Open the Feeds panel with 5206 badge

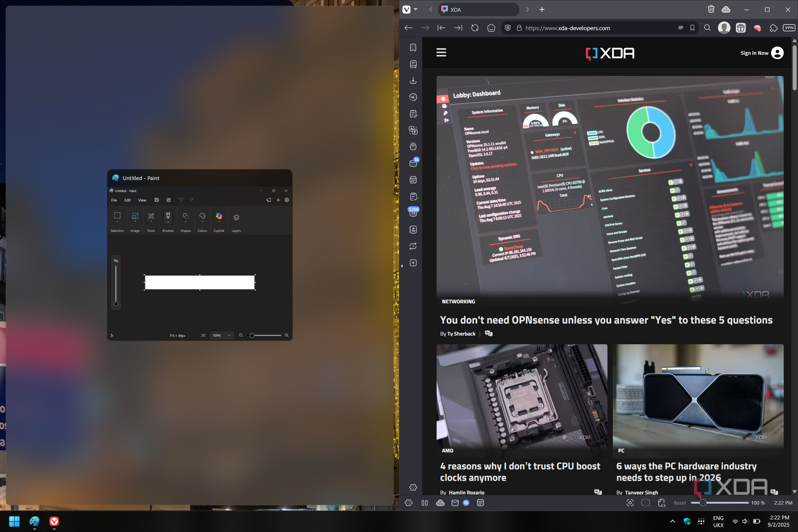[413, 213]
